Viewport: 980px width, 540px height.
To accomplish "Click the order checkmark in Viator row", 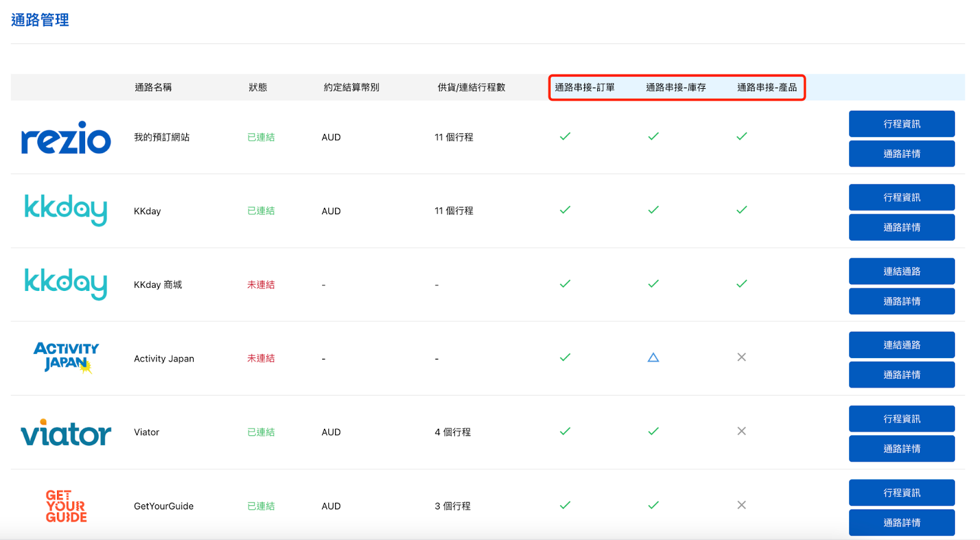I will (x=565, y=432).
